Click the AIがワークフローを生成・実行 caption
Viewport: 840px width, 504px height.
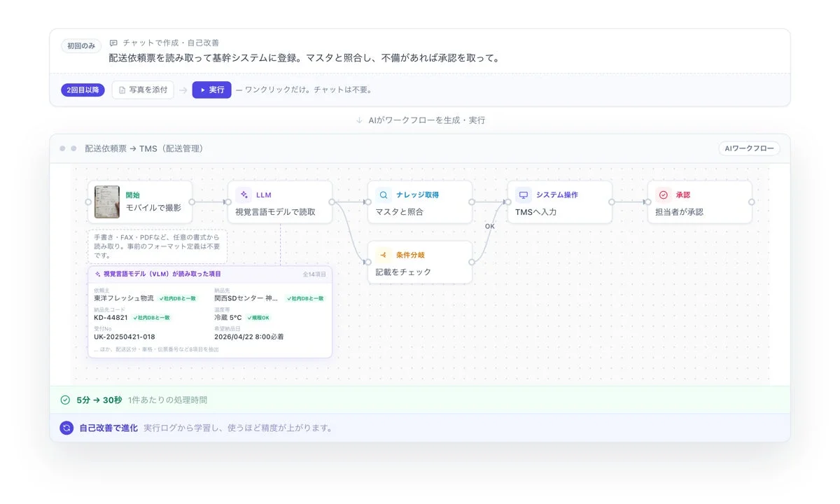pos(427,120)
